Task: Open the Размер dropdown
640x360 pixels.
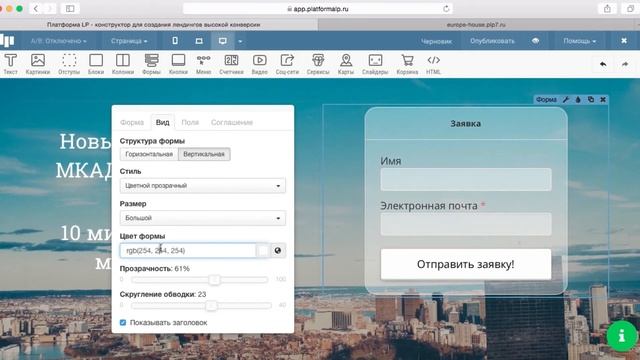Action: [x=203, y=218]
